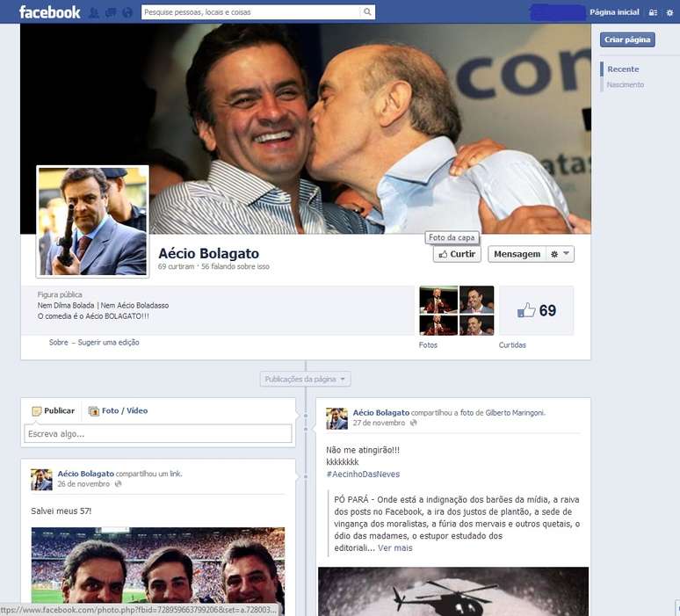Screen dimensions: 680x616
Task: Click the Criar página button
Action: click(627, 40)
